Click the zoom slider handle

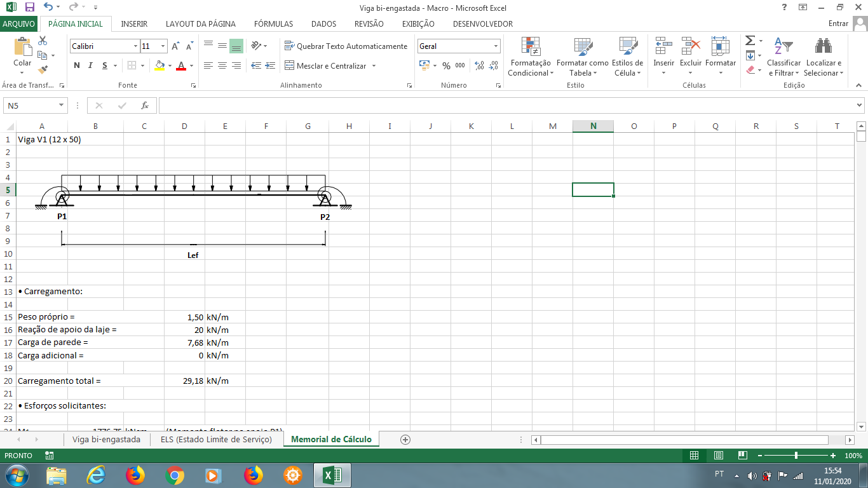pyautogui.click(x=796, y=456)
